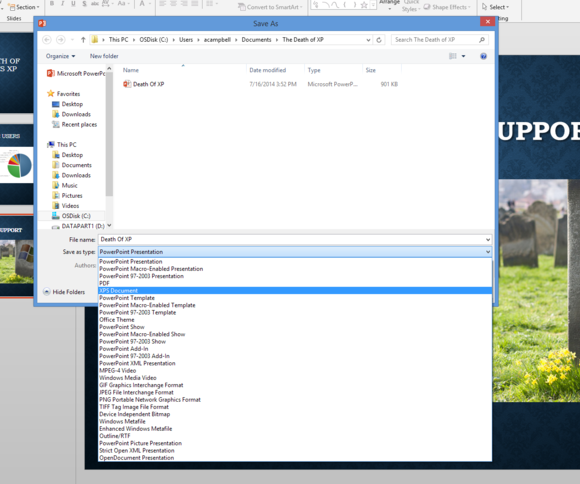Click Users in address breadcrumb

pos(186,40)
